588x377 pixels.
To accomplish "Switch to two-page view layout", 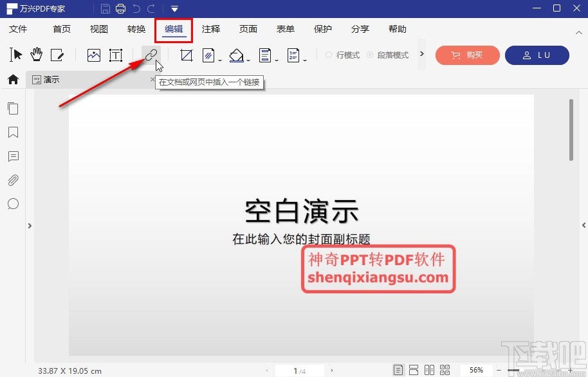I will pos(430,370).
